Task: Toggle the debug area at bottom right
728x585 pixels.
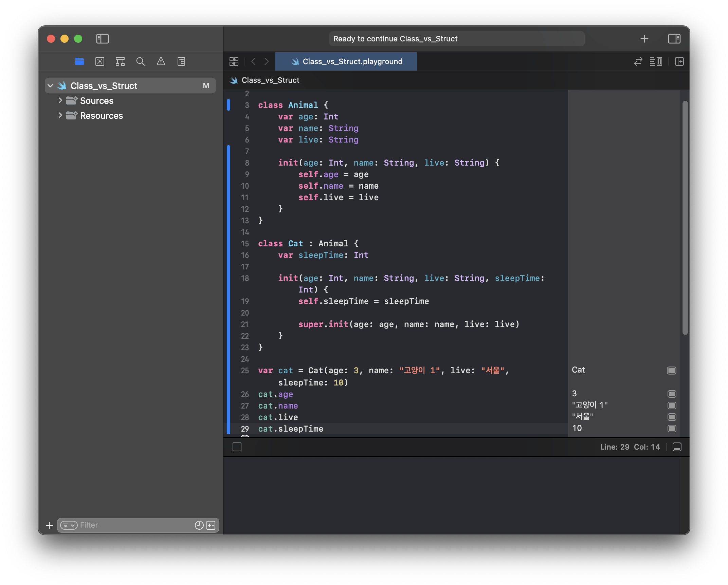Action: coord(677,447)
